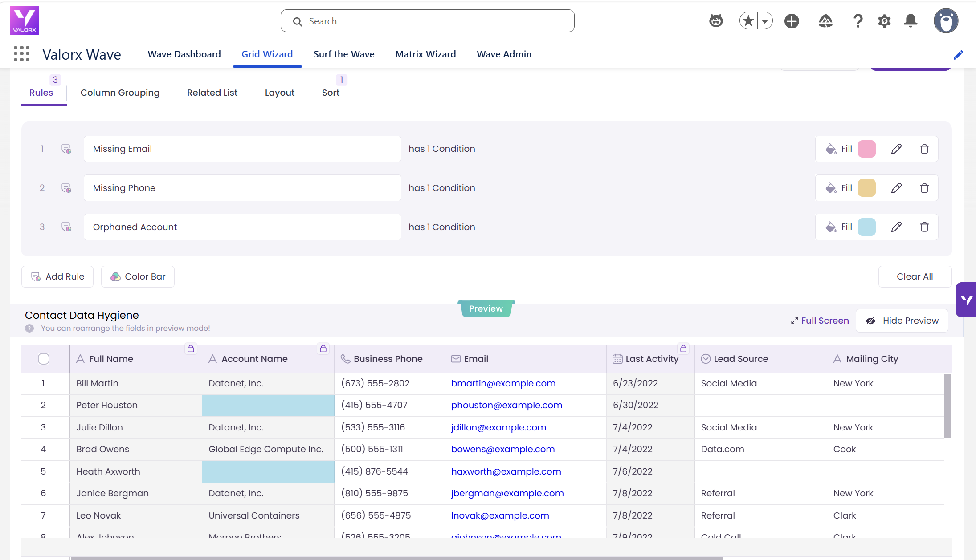
Task: Click the global create plus icon
Action: (x=792, y=21)
